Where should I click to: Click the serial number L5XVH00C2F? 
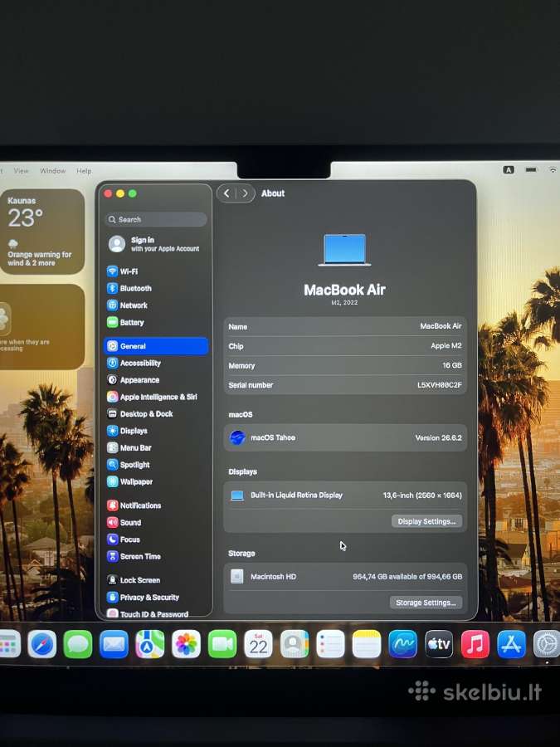[x=440, y=385]
